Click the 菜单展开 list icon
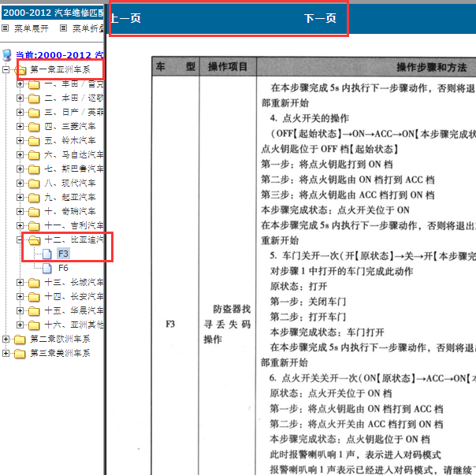This screenshot has width=476, height=475. [6, 28]
